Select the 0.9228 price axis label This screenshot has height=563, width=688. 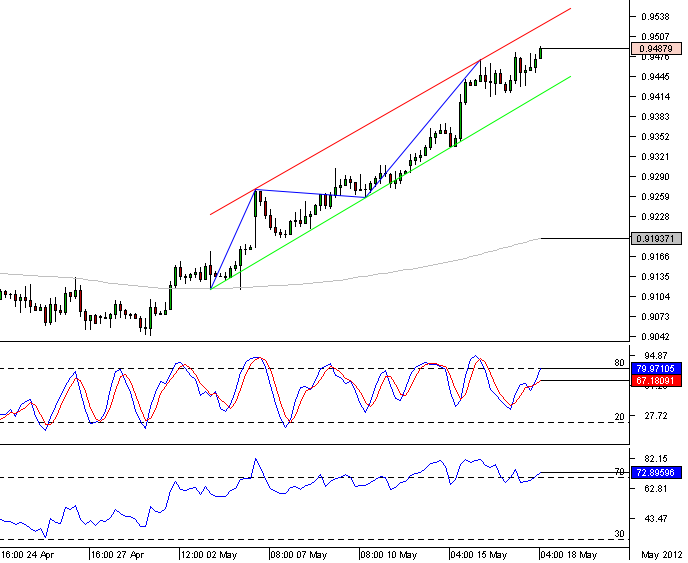coord(656,217)
